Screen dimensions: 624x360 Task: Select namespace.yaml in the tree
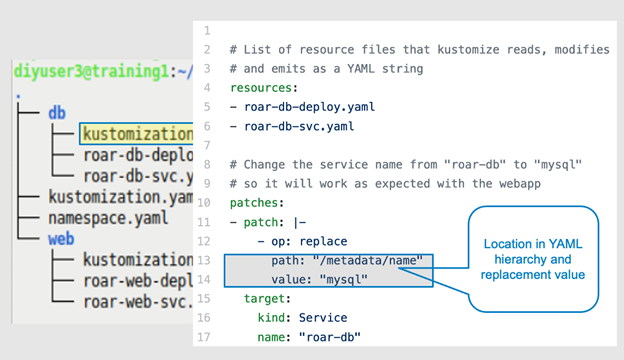tap(108, 218)
